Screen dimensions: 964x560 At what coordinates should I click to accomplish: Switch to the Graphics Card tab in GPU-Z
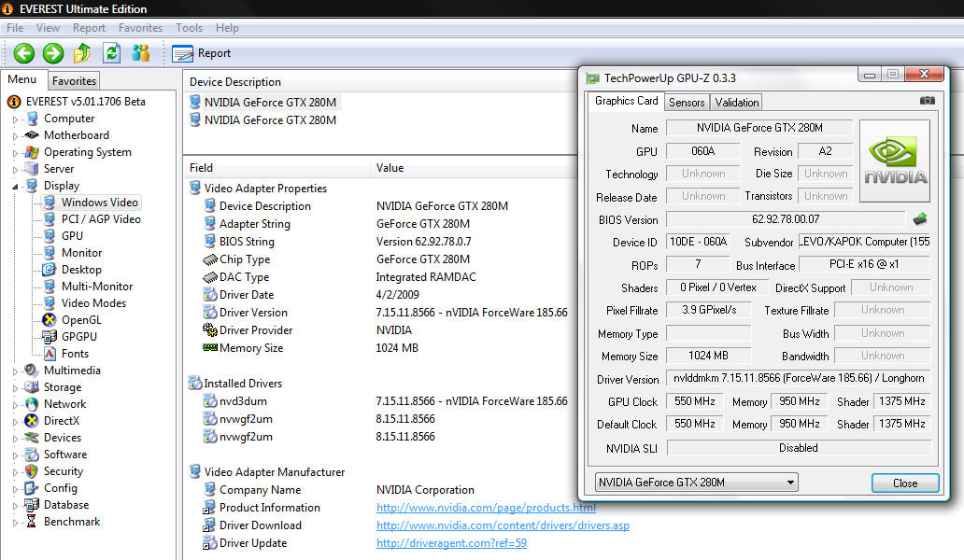(626, 102)
